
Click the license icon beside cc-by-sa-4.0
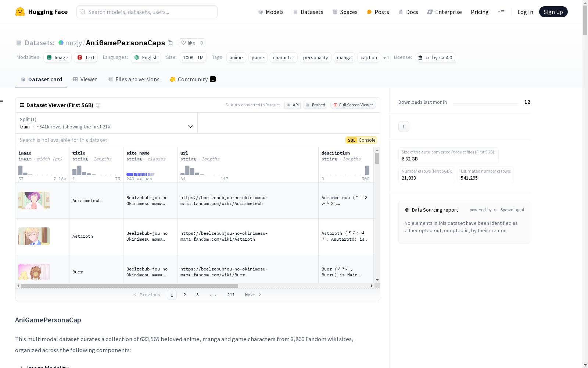(420, 57)
